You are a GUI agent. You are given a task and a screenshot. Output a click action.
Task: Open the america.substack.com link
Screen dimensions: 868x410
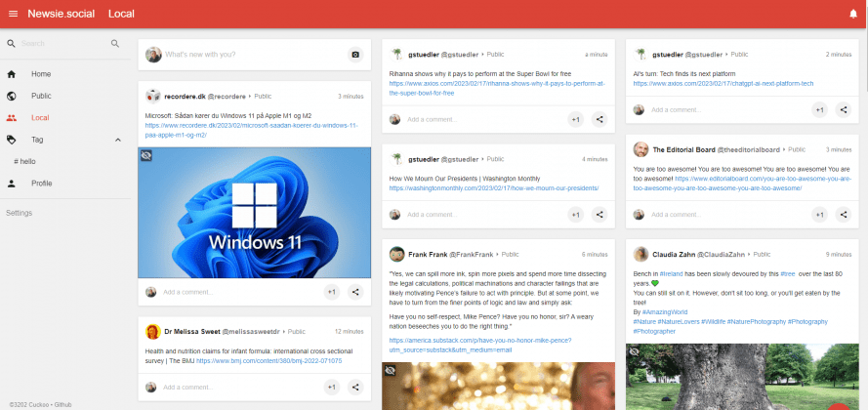480,346
